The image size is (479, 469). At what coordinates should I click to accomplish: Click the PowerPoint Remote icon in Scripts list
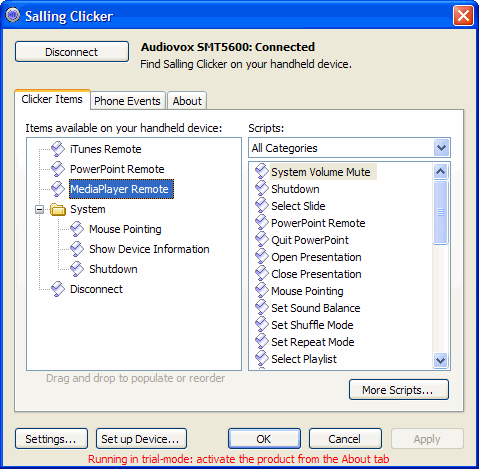click(x=262, y=222)
